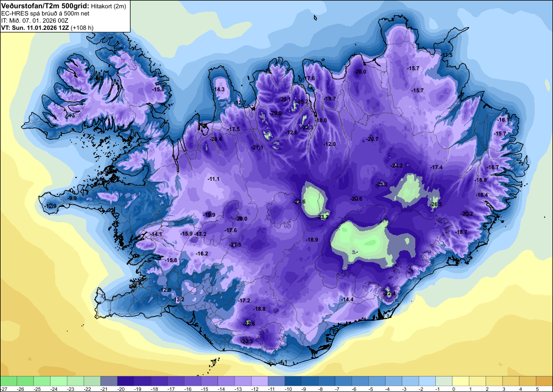This screenshot has width=553, height=392.
Task: Click the -18.9 temperature value
Action: tap(312, 239)
